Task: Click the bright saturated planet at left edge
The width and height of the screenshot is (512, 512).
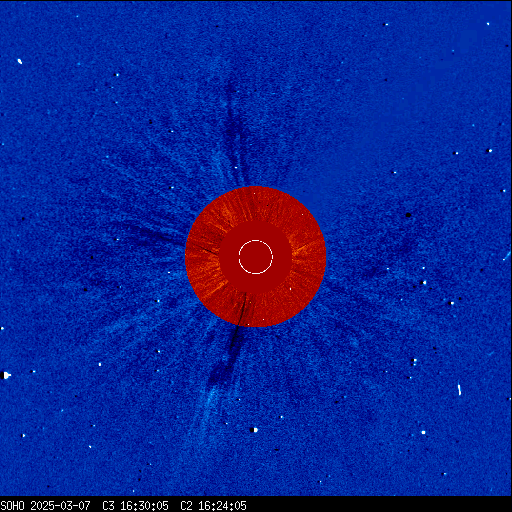Action: click(6, 375)
